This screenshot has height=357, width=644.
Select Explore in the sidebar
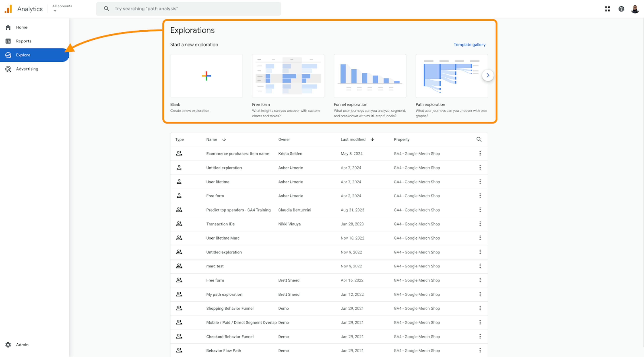35,55
